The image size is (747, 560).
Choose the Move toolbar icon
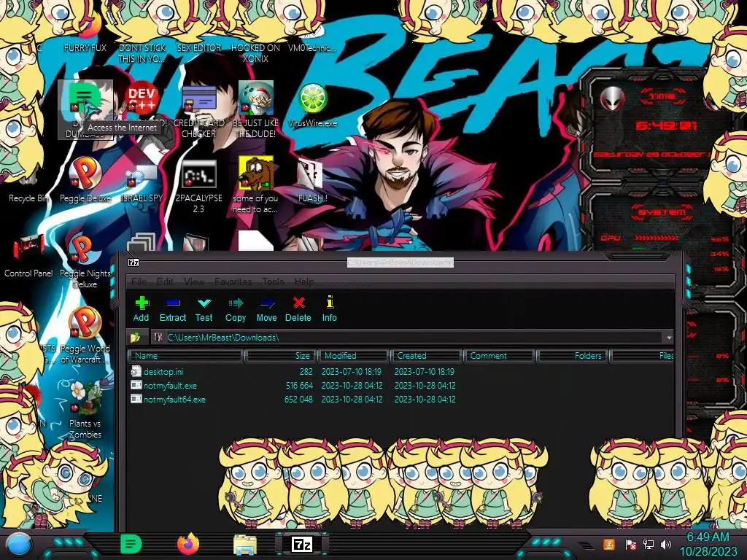pyautogui.click(x=266, y=308)
